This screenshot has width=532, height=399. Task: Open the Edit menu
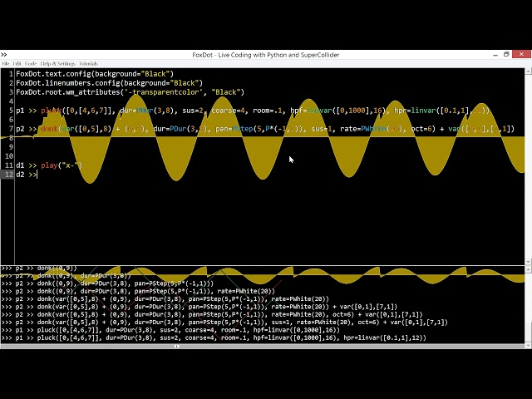tap(17, 63)
